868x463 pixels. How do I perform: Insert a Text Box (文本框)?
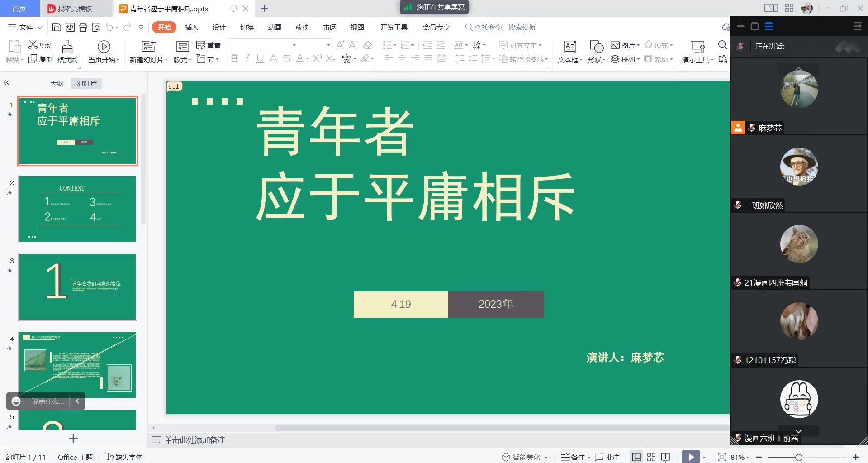pyautogui.click(x=569, y=52)
